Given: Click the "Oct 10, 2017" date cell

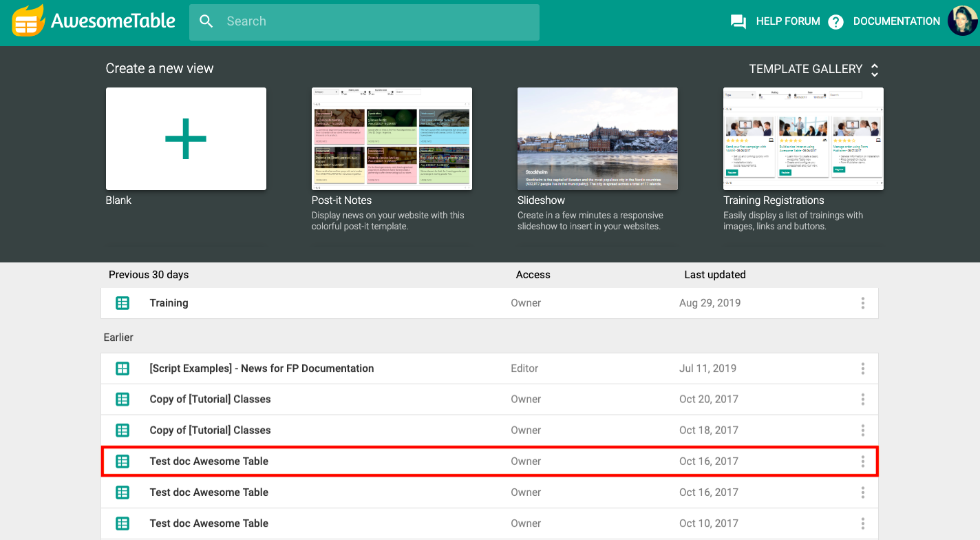Looking at the screenshot, I should tap(708, 523).
